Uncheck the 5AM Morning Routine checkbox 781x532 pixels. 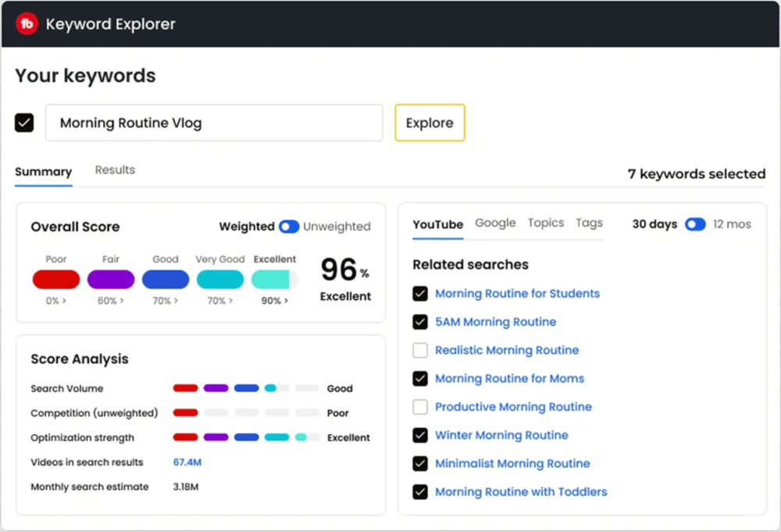coord(420,322)
